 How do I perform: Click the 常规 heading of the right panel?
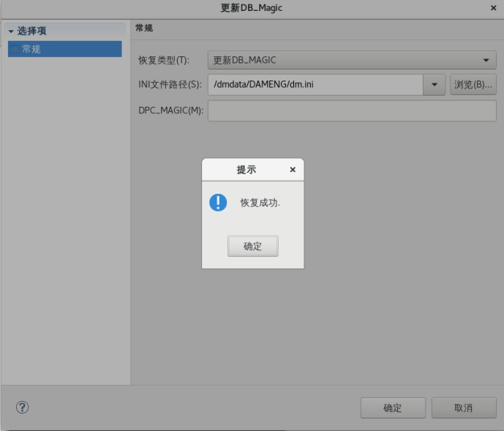pos(144,29)
